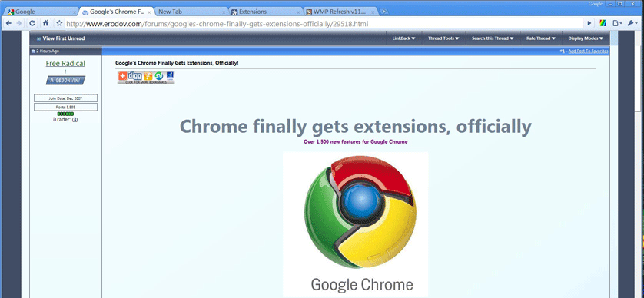
Task: Go back with the browser Back arrow
Action: pos(8,23)
